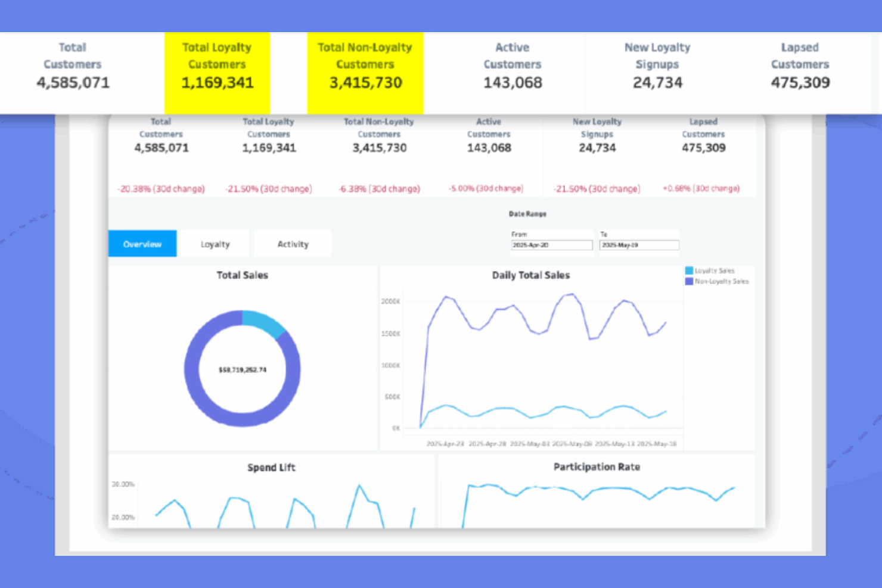The image size is (882, 588).
Task: Click the Loyalty Sales legend color swatch
Action: [689, 270]
